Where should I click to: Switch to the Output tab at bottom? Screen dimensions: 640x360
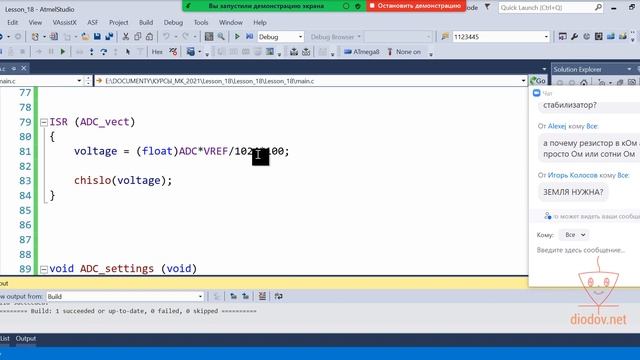26,338
